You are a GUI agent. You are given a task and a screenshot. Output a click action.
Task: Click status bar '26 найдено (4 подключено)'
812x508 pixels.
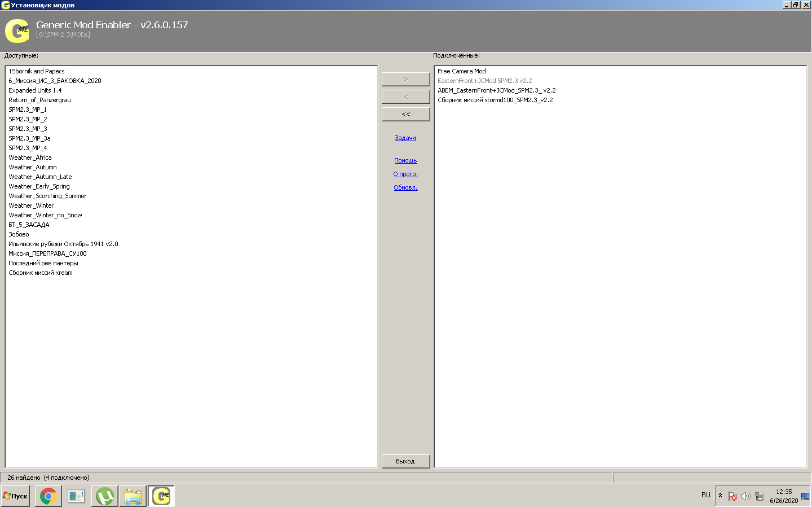(x=48, y=478)
